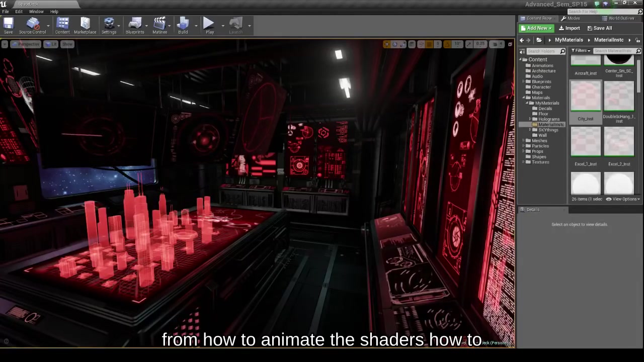Open the Settings gear toolbar icon
This screenshot has height=362, width=644.
point(109,26)
